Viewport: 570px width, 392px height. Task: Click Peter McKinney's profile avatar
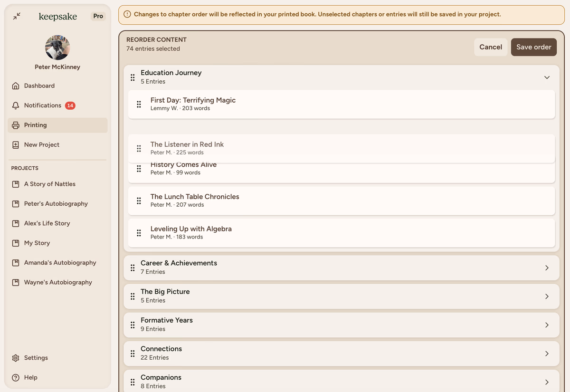click(x=57, y=48)
